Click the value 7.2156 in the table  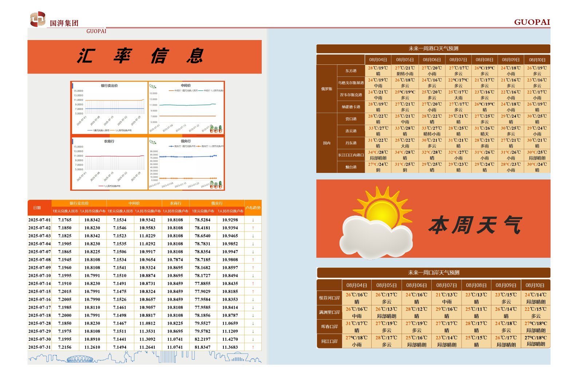[65, 347]
